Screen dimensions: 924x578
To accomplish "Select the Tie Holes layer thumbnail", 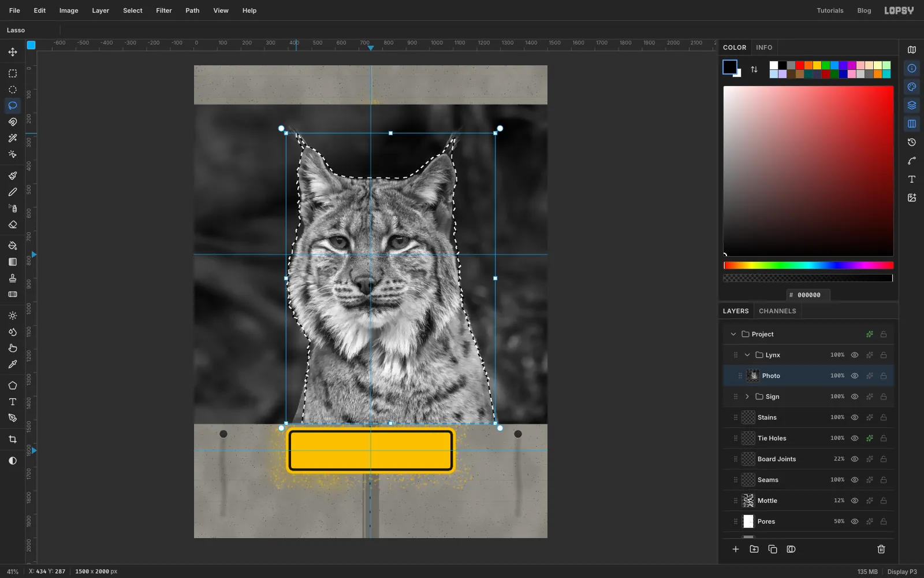I will (x=748, y=438).
